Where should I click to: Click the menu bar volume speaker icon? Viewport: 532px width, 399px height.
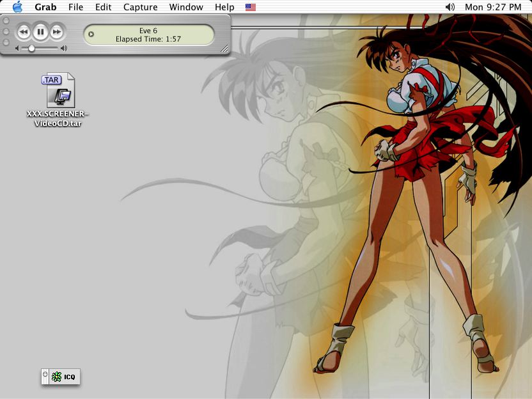pyautogui.click(x=450, y=7)
